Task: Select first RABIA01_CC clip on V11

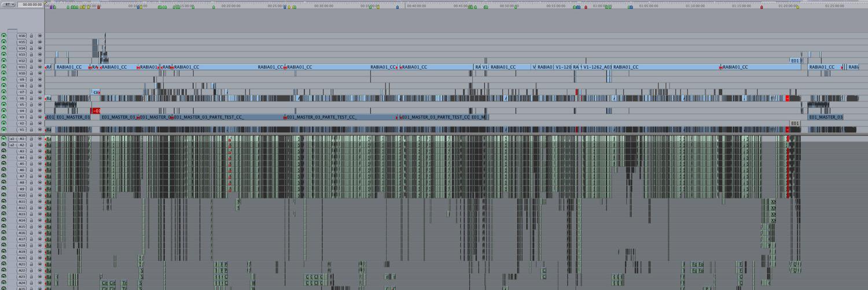Action: [x=71, y=67]
